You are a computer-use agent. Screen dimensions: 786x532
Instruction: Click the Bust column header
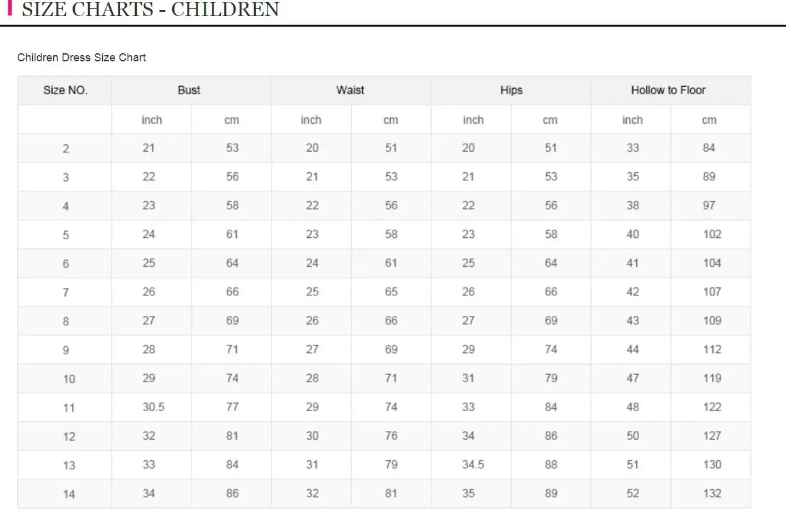click(189, 90)
